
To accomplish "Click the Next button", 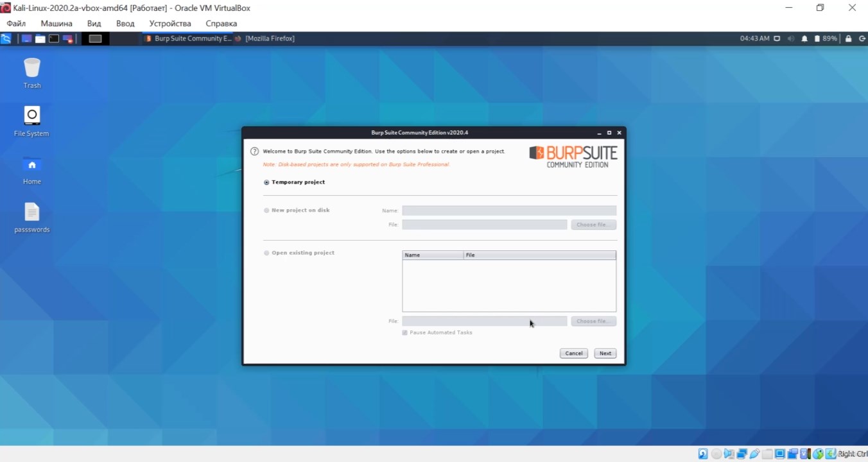I will tap(605, 354).
